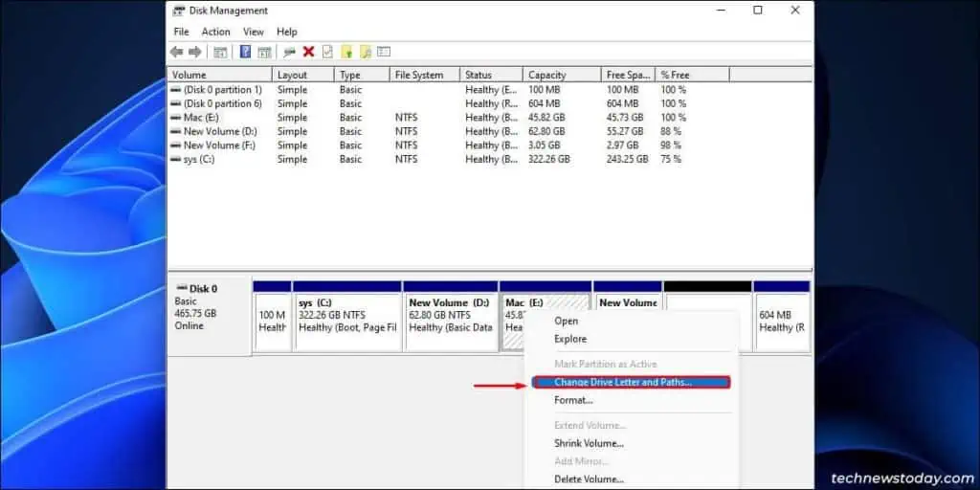The height and width of the screenshot is (490, 980).
Task: Click Explore in the context menu
Action: tap(570, 339)
